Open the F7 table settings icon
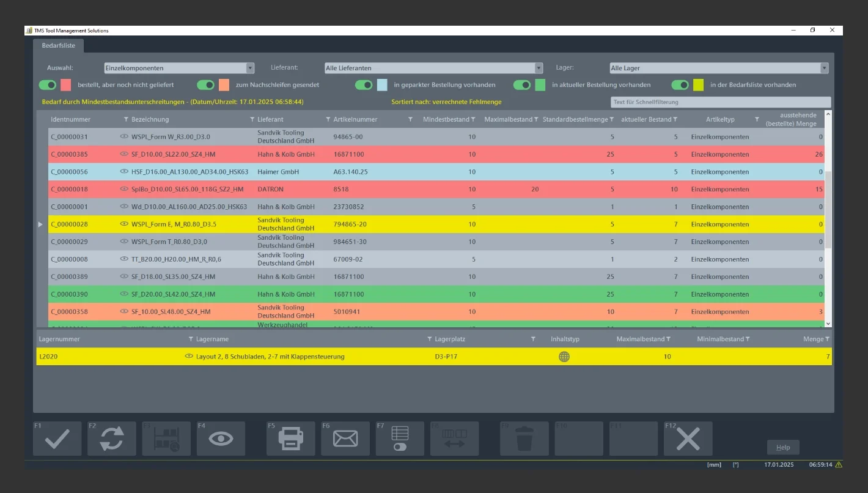The image size is (868, 493). pyautogui.click(x=400, y=439)
